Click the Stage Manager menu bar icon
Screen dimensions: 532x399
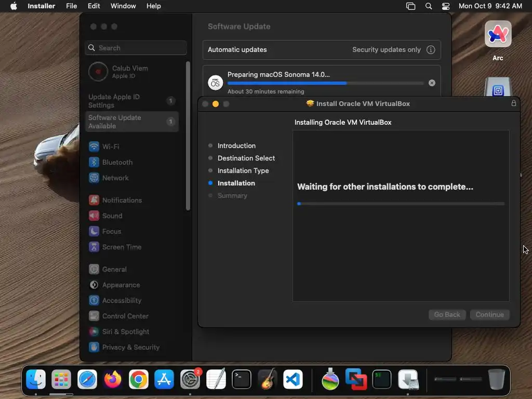[410, 6]
